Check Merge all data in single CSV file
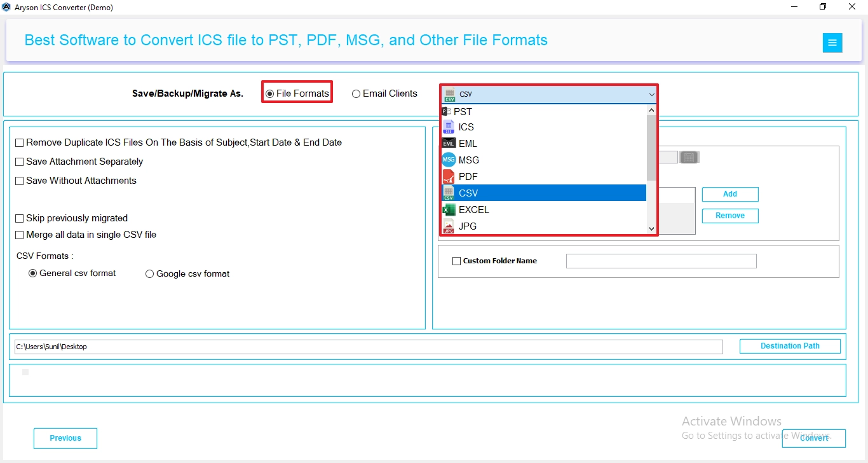868x463 pixels. [20, 235]
